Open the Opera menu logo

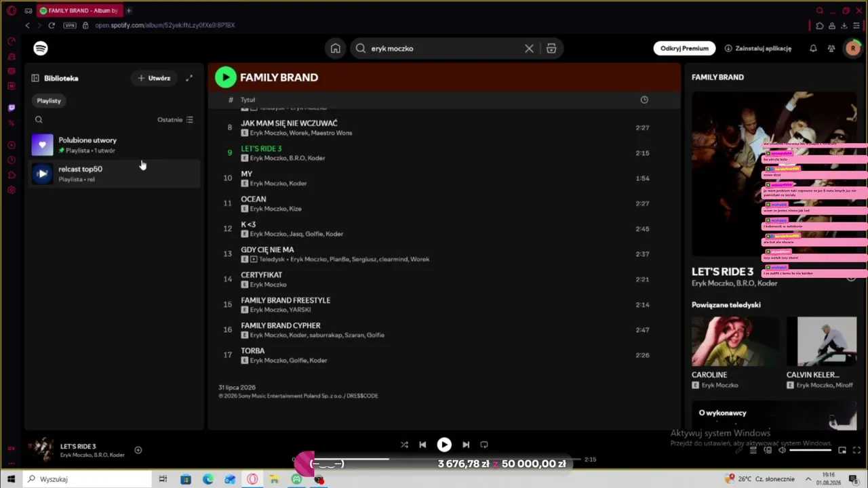click(11, 11)
